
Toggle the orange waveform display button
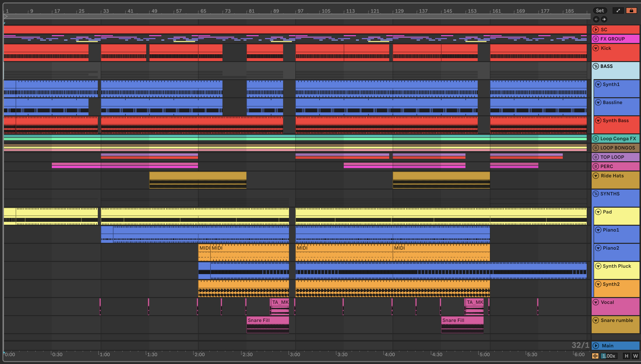tap(595, 356)
